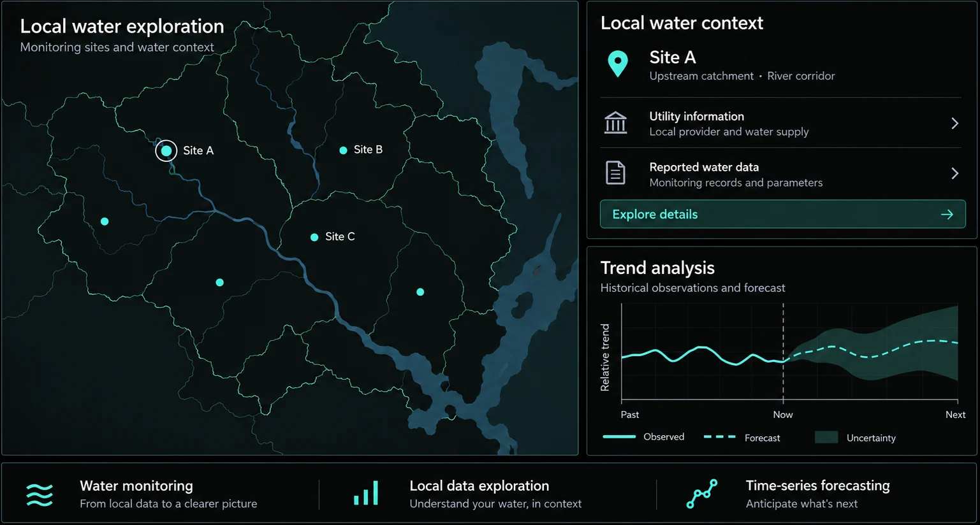Click the Local data exploration bar chart icon
The image size is (980, 525).
tap(366, 494)
